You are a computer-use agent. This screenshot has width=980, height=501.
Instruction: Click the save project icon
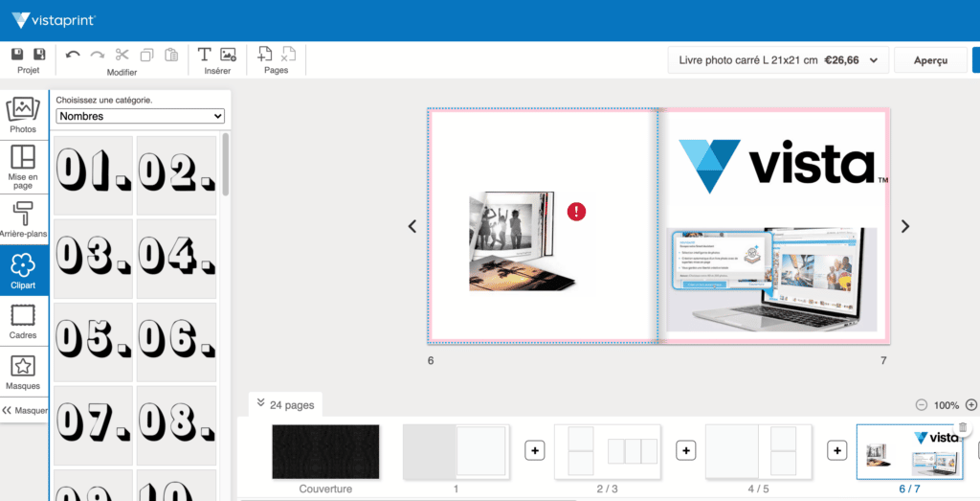point(17,55)
